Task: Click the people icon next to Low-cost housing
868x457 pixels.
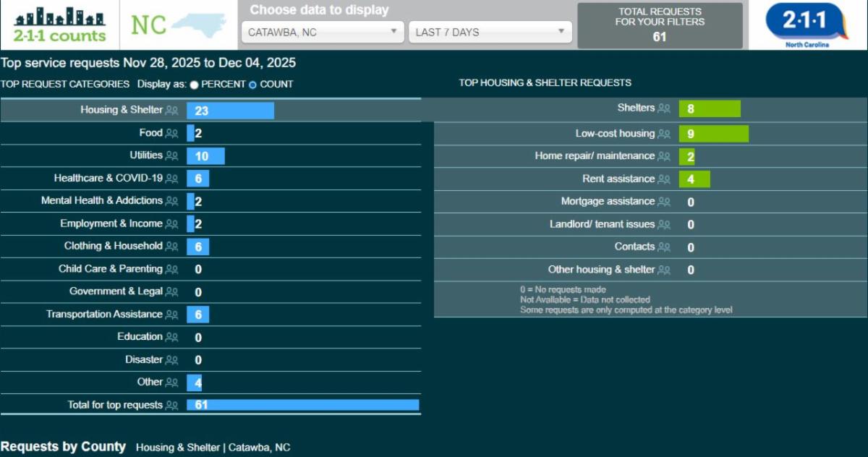Action: point(663,134)
